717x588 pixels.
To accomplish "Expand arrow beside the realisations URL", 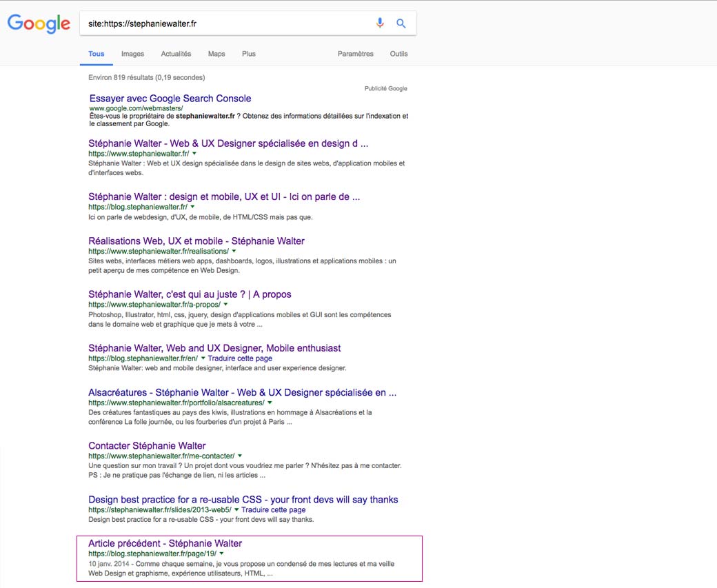I will (234, 252).
